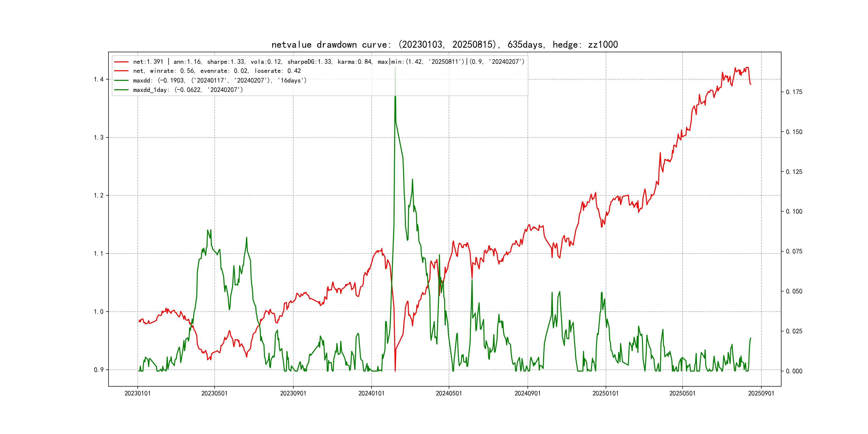Click the 20240501 x-axis date label
The image size is (868, 434).
click(x=449, y=393)
